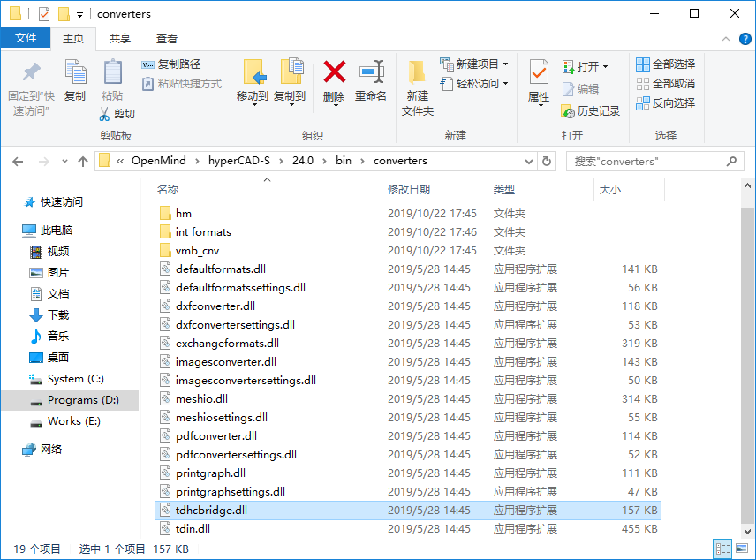Click the Rename (重命名) icon
The image size is (756, 560).
click(x=371, y=72)
